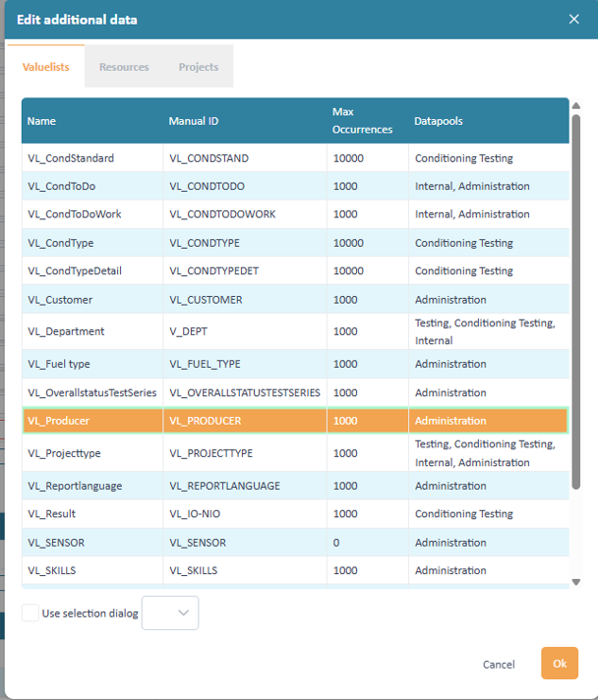Click the VL_CONDTODO manual ID cell
598x700 pixels.
coord(245,186)
